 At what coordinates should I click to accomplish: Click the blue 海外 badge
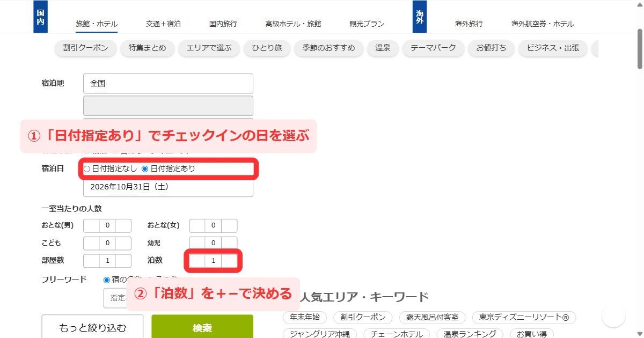[x=420, y=17]
